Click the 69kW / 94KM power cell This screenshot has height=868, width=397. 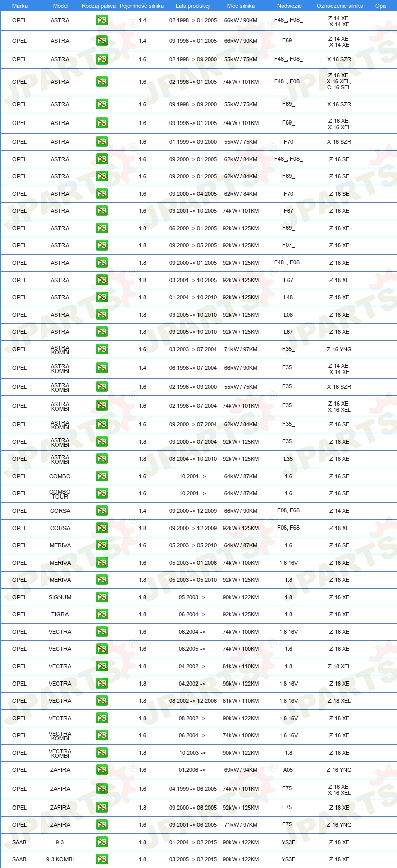(x=241, y=770)
